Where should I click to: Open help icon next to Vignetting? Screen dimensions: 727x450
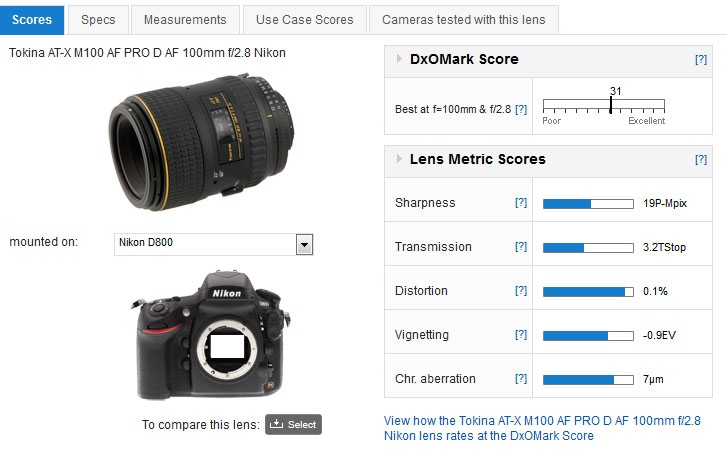coord(521,335)
